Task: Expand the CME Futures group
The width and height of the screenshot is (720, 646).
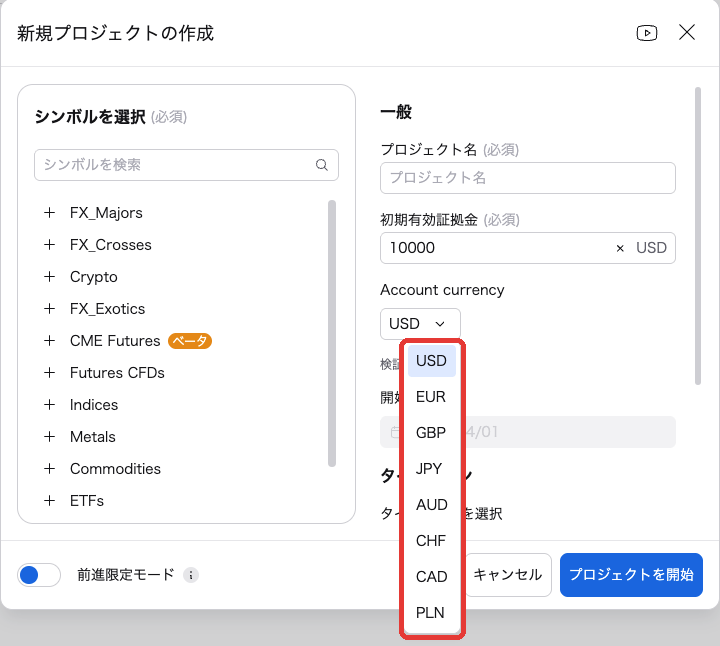Action: [50, 341]
